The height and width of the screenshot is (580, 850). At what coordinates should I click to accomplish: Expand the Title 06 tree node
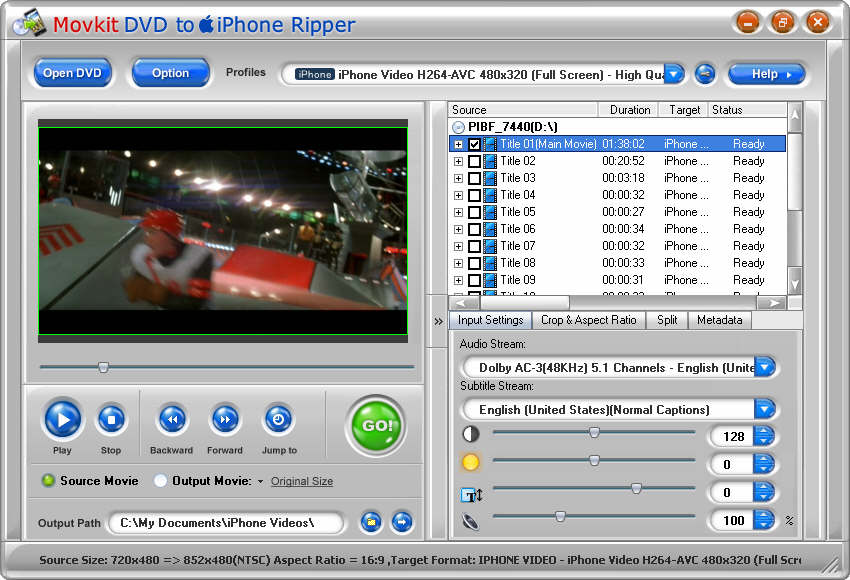(x=459, y=229)
